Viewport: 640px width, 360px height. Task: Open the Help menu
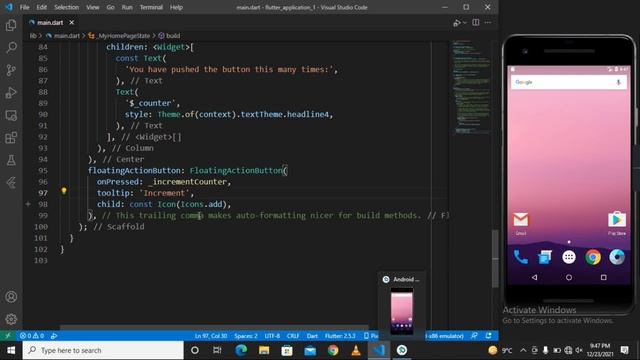(x=176, y=7)
